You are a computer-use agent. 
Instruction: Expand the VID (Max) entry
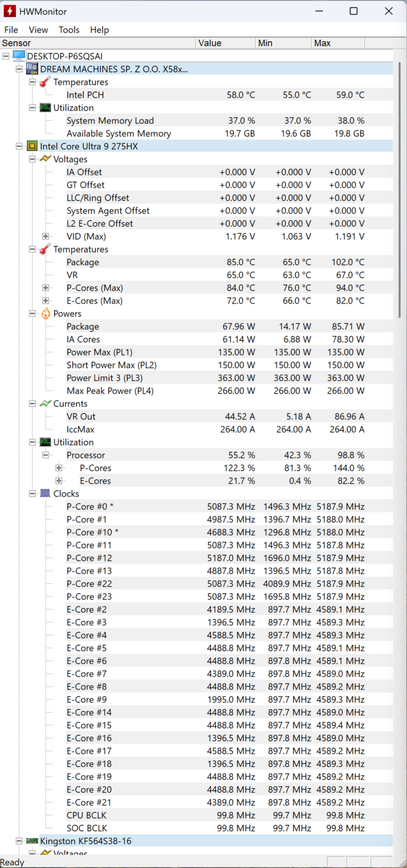coord(46,236)
